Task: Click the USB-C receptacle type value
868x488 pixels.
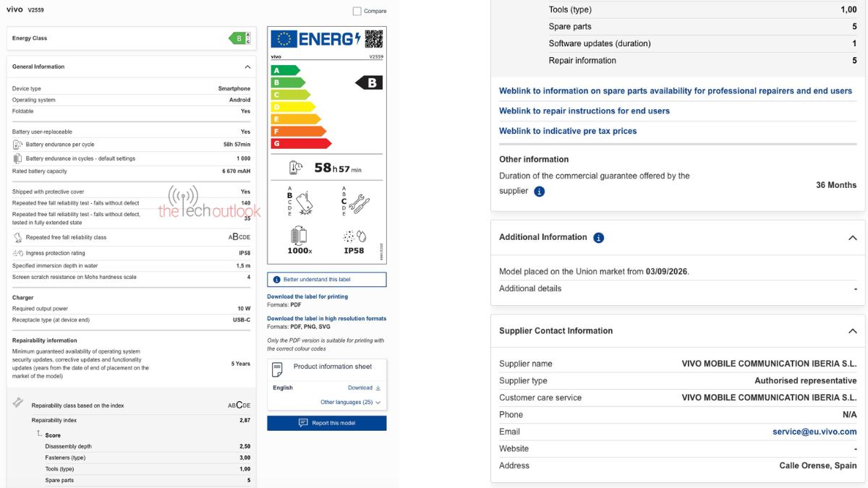Action: [242, 320]
